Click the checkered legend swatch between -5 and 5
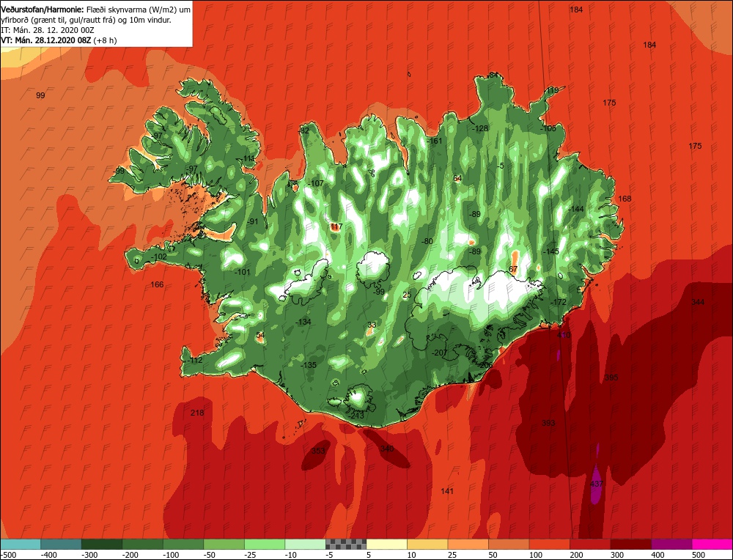733x560 pixels. [x=346, y=544]
